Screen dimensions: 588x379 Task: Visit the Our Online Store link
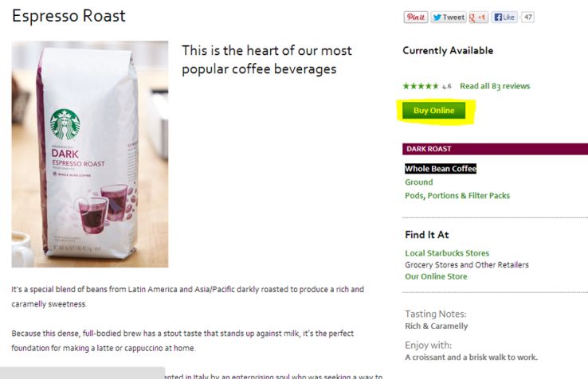click(x=436, y=277)
